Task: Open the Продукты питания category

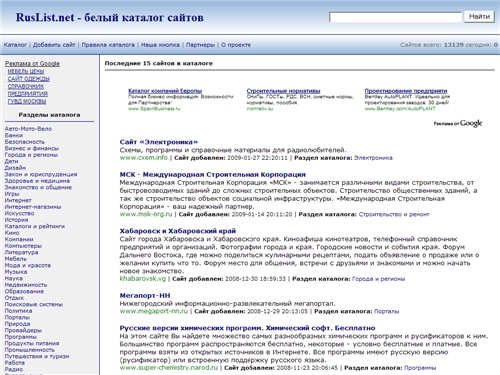Action: [32, 343]
